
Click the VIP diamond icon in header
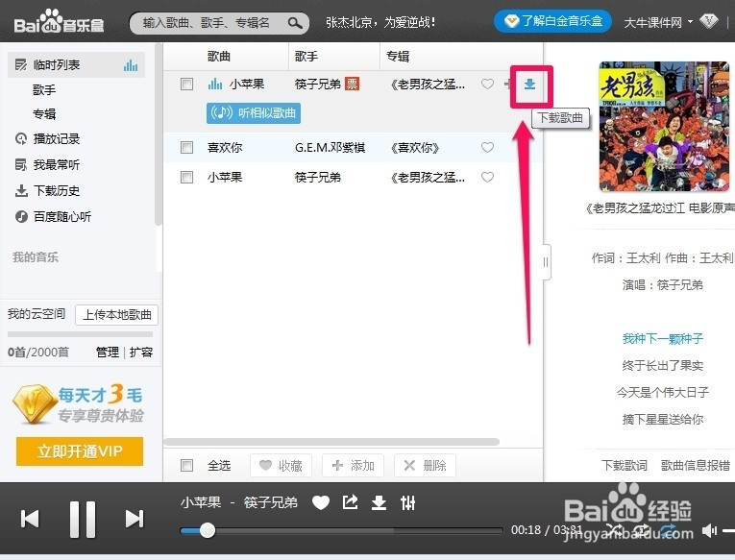click(x=709, y=20)
